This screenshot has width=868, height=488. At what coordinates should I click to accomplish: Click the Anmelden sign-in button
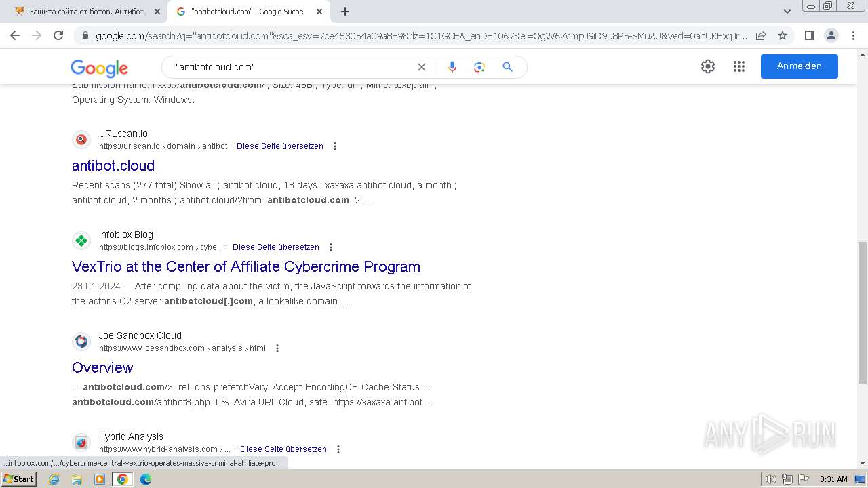[799, 66]
